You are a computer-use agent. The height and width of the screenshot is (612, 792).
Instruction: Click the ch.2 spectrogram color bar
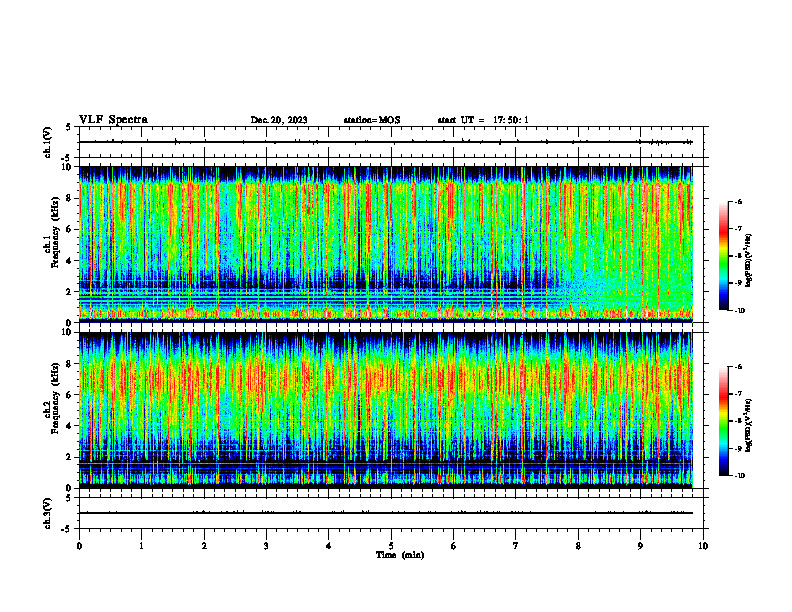point(724,421)
